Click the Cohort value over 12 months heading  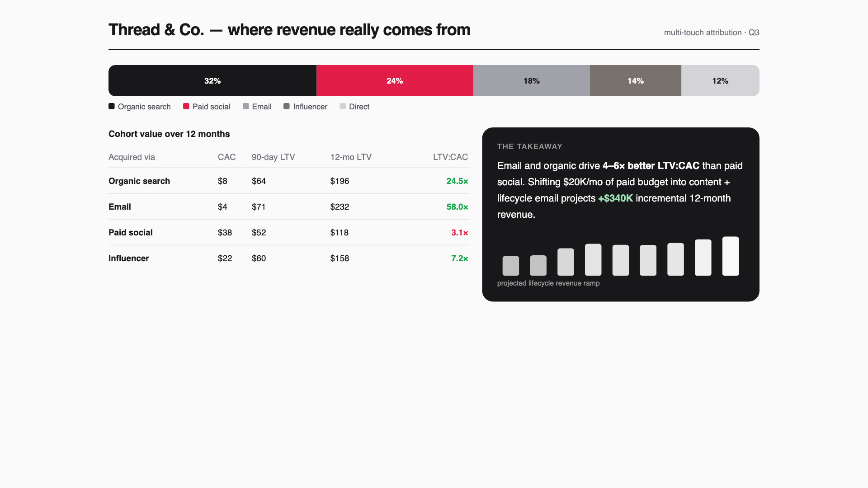coord(169,134)
